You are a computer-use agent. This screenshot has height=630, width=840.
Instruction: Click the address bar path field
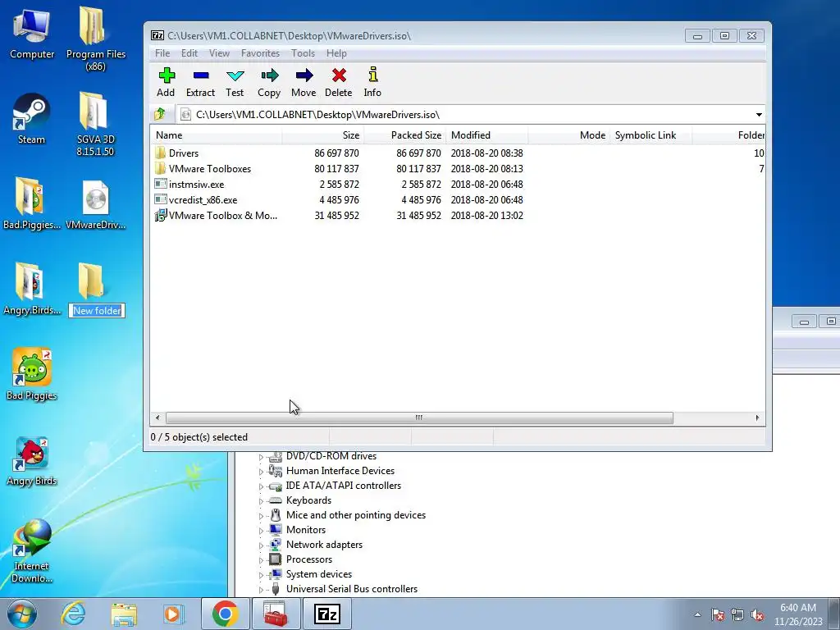click(x=464, y=115)
